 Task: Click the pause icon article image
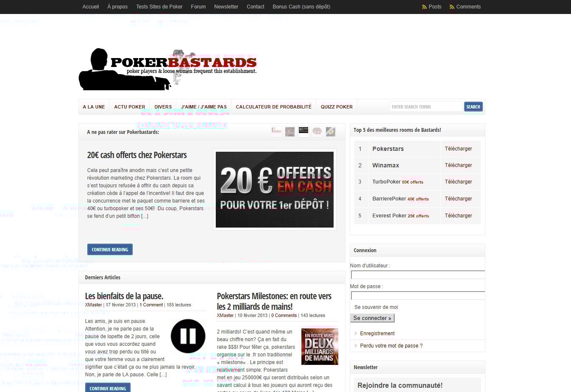point(188,336)
